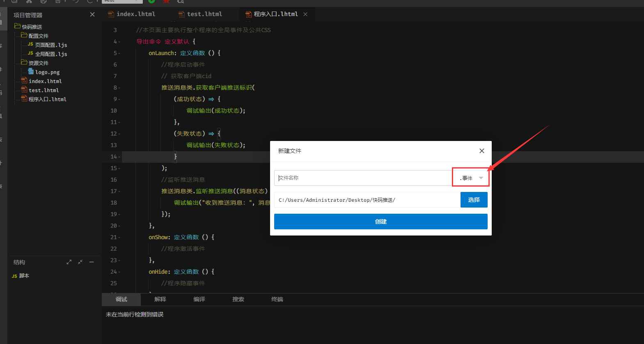Select the JS 脚本 node in the structure panel
The image size is (644, 344).
[x=21, y=276]
